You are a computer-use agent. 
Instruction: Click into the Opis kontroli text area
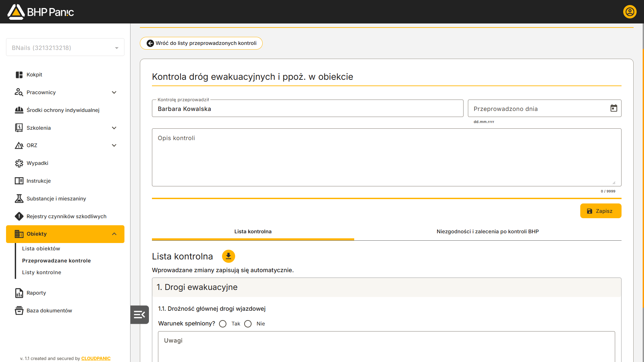point(386,157)
